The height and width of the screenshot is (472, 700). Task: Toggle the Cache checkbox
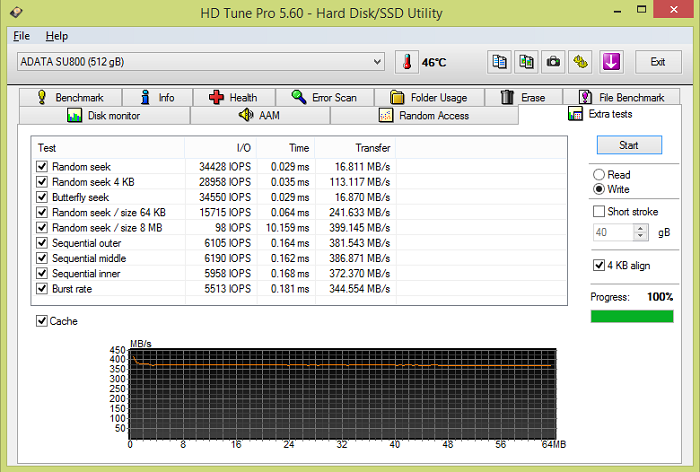coord(42,321)
